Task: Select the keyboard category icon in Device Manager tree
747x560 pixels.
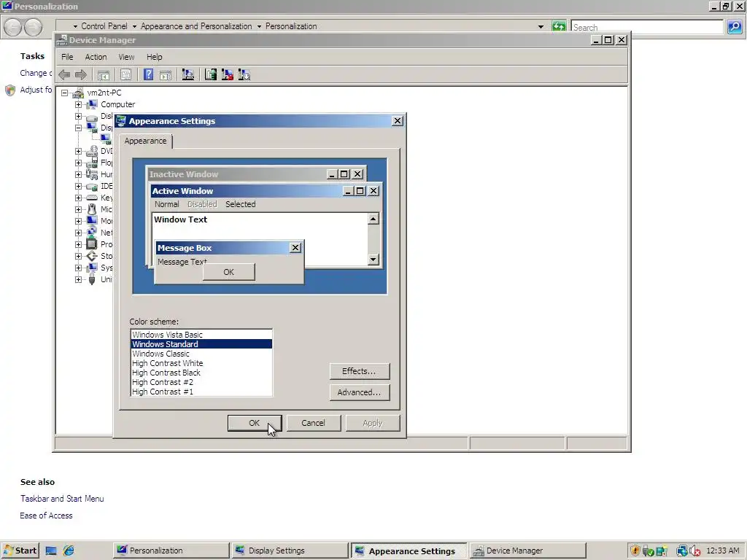Action: (92, 198)
